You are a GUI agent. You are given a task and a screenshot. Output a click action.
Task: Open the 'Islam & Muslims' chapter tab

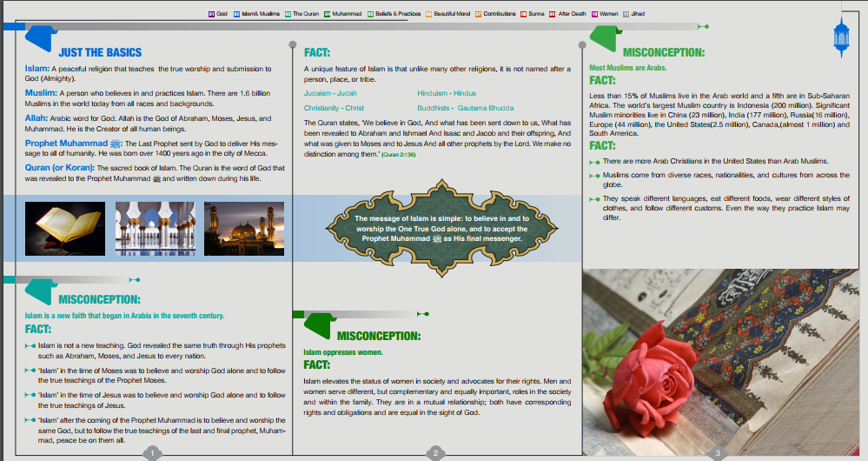coord(257,14)
